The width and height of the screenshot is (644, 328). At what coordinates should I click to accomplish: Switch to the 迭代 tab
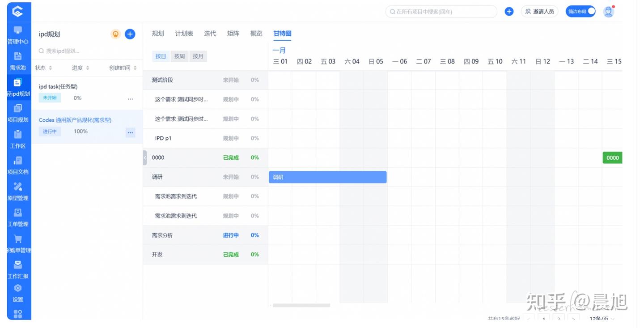[x=210, y=34]
